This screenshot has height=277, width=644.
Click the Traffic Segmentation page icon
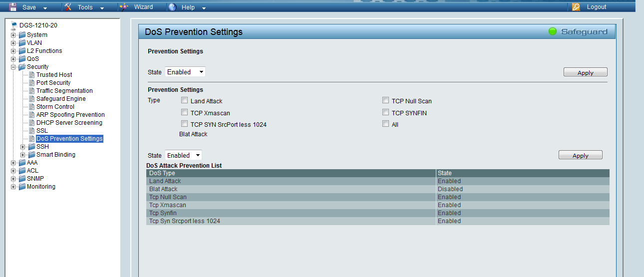[31, 91]
